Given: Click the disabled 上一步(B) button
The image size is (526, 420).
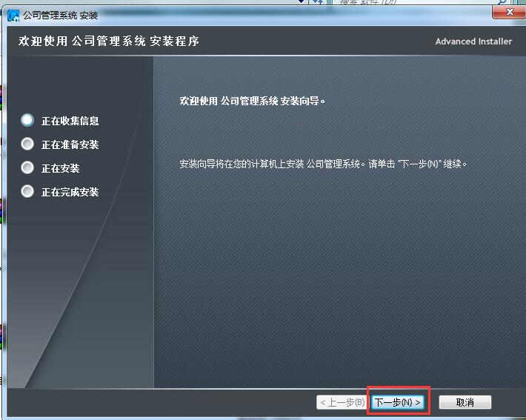Looking at the screenshot, I should pyautogui.click(x=342, y=402).
